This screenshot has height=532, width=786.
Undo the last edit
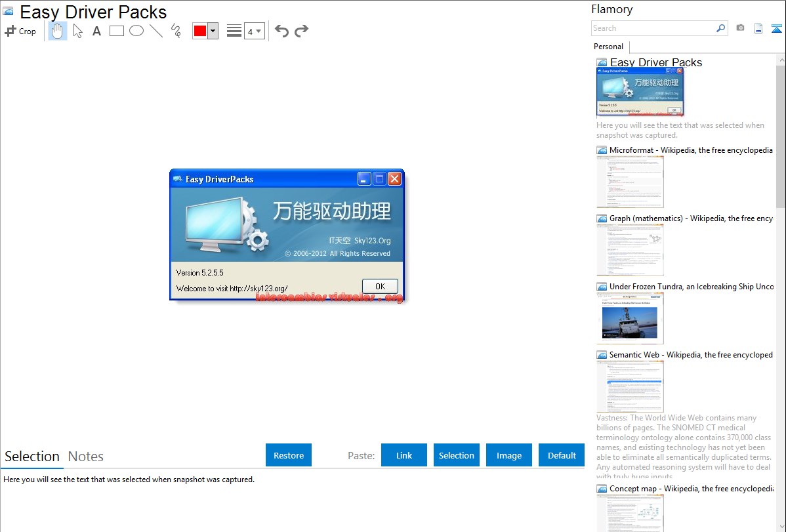click(281, 31)
